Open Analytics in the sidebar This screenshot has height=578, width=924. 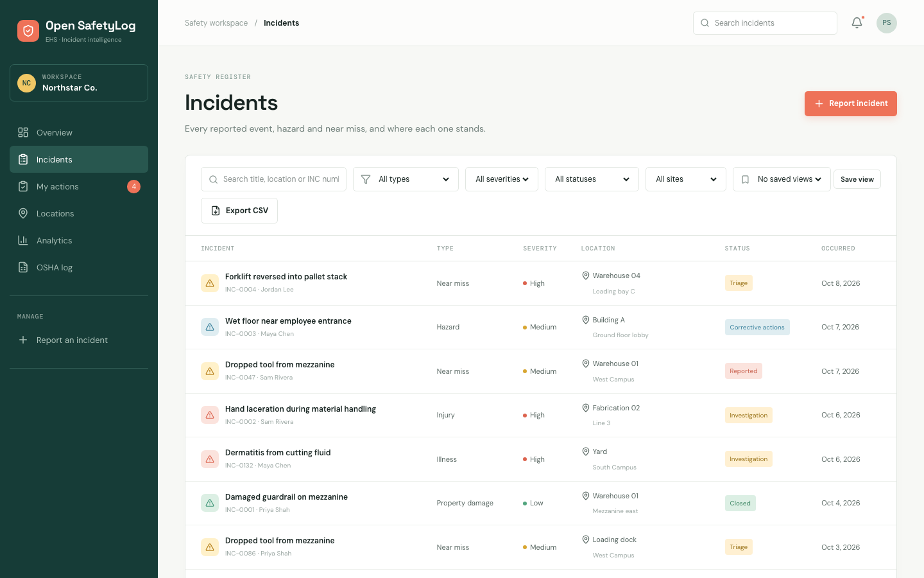[x=79, y=240]
